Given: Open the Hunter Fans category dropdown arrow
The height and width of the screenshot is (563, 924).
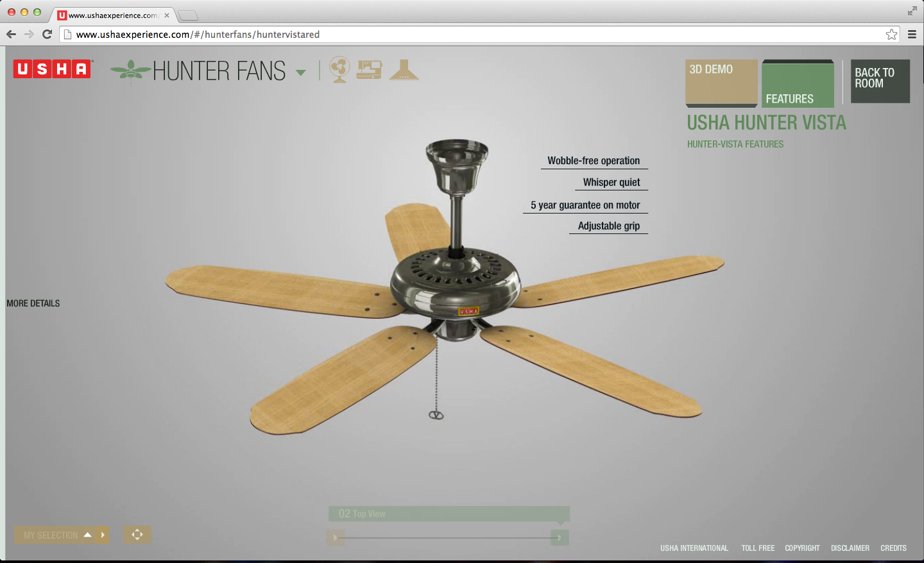Looking at the screenshot, I should (300, 72).
